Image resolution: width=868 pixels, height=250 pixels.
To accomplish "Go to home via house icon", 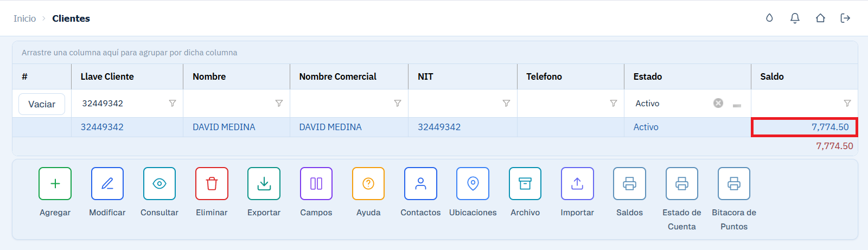I will coord(820,18).
